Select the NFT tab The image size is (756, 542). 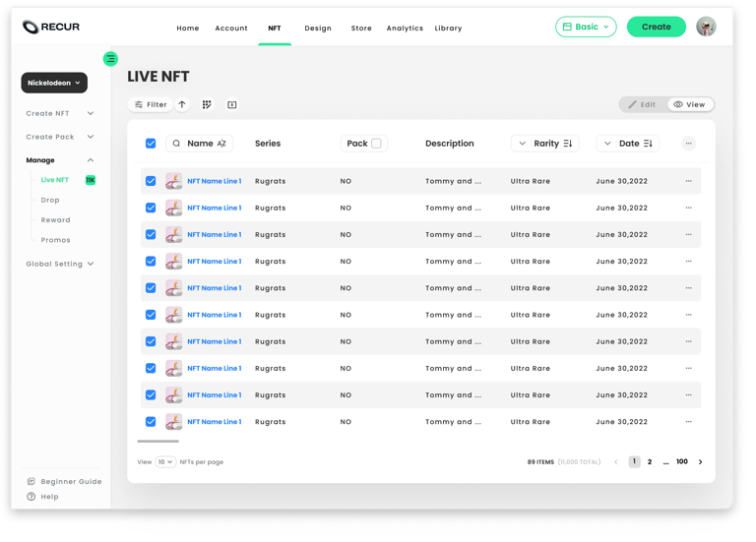pyautogui.click(x=275, y=28)
